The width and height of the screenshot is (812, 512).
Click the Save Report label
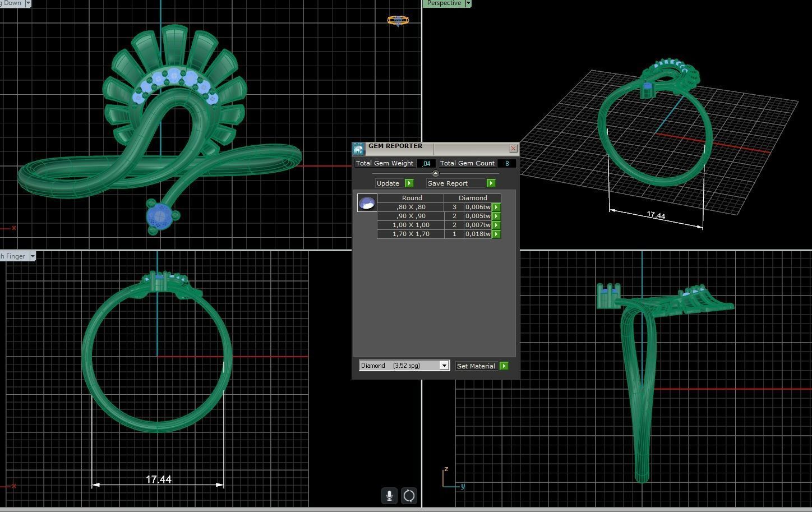tap(447, 183)
